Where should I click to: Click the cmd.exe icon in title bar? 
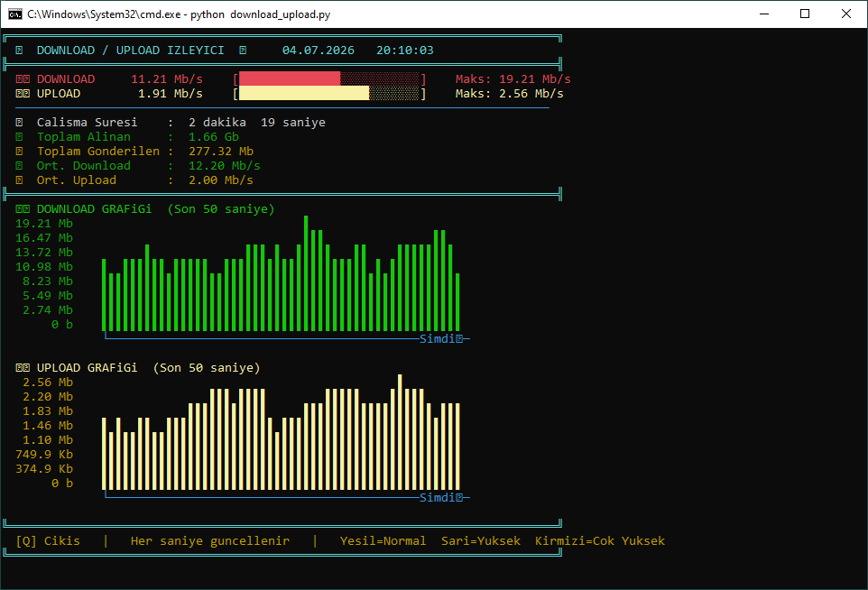(x=15, y=14)
